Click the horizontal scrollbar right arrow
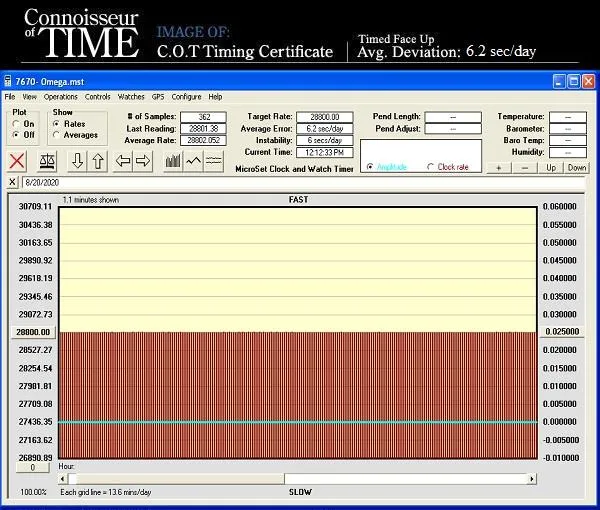 [532, 479]
